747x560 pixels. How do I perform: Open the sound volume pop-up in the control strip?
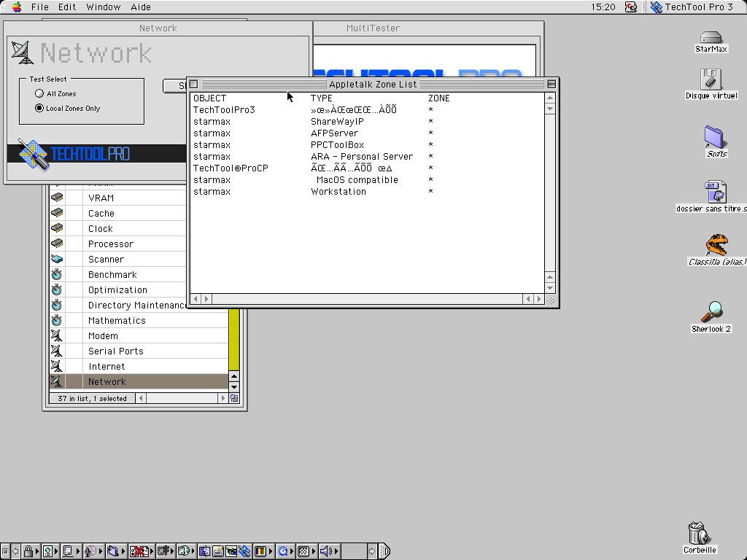(x=329, y=551)
